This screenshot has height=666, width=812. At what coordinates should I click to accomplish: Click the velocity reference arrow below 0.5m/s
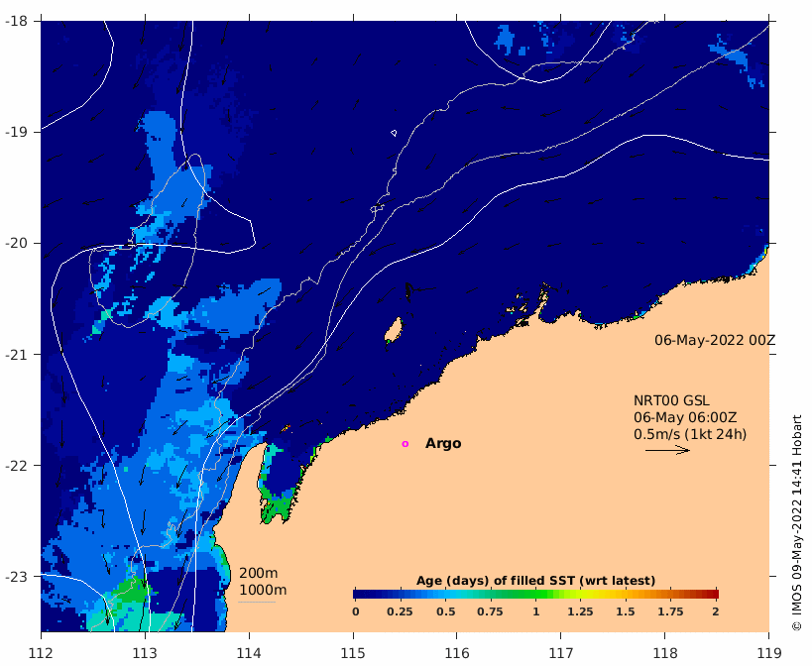(x=667, y=450)
